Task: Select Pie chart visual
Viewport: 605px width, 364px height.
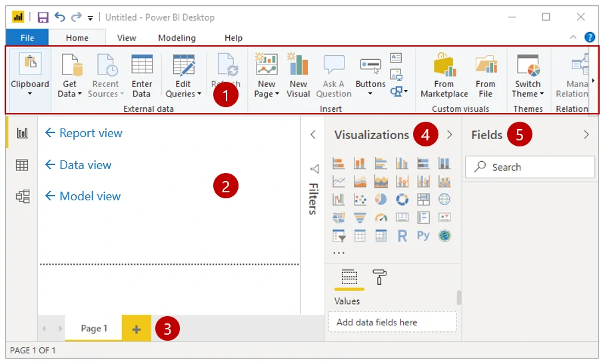Action: coord(381,200)
